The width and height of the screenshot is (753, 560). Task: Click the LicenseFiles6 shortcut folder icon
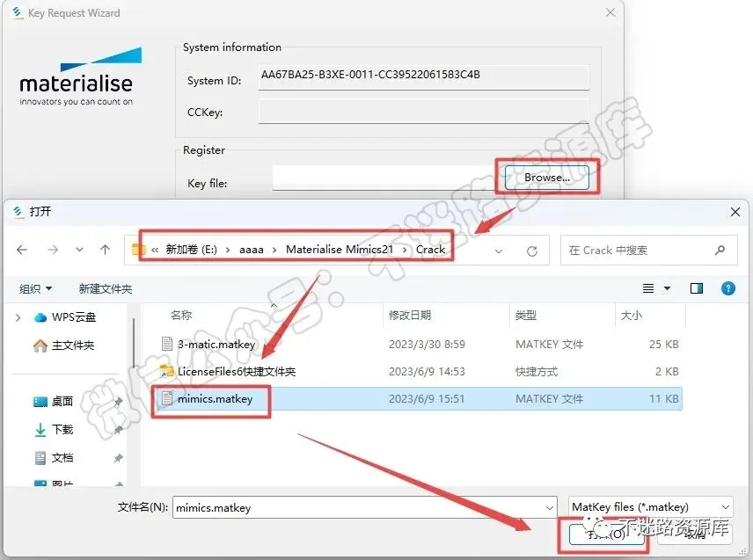tap(166, 371)
